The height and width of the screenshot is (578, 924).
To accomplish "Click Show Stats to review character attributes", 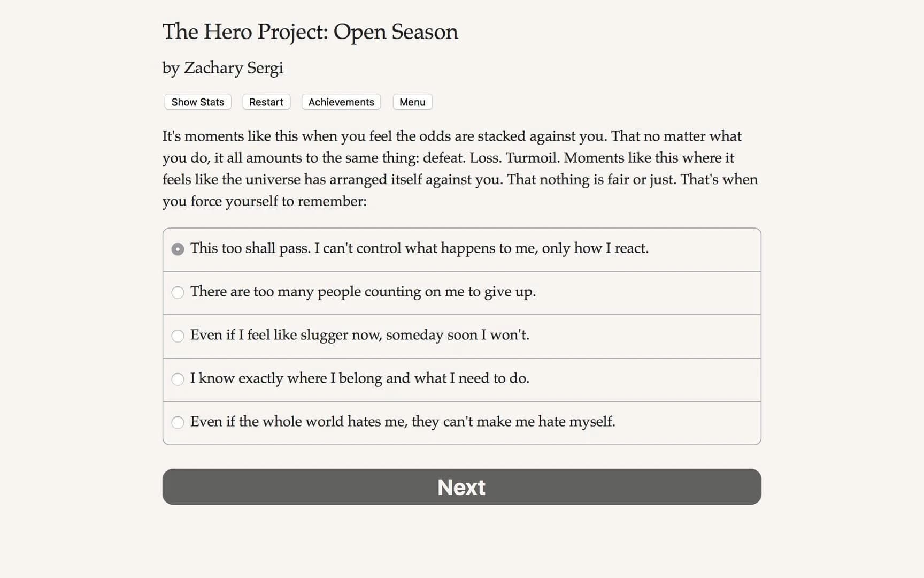I will point(197,102).
